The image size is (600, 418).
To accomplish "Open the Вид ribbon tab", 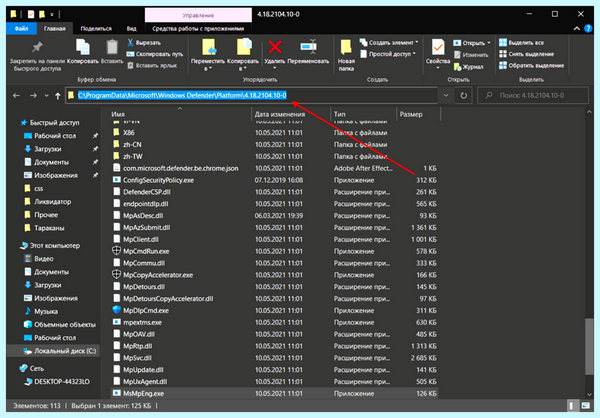I will click(x=132, y=28).
